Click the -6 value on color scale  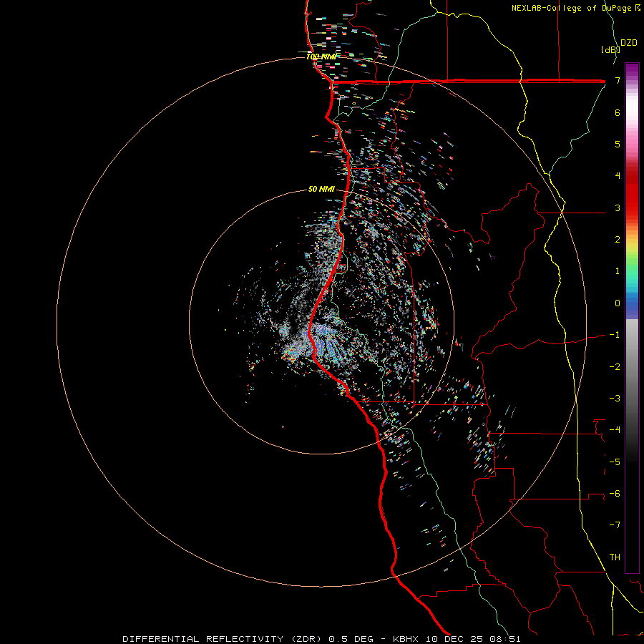[x=615, y=493]
